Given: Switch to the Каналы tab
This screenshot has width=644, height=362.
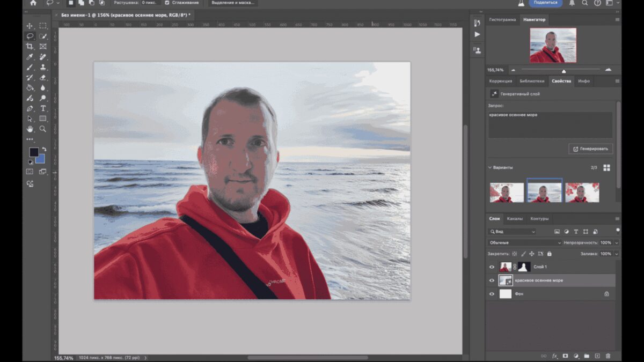Looking at the screenshot, I should coord(515,219).
